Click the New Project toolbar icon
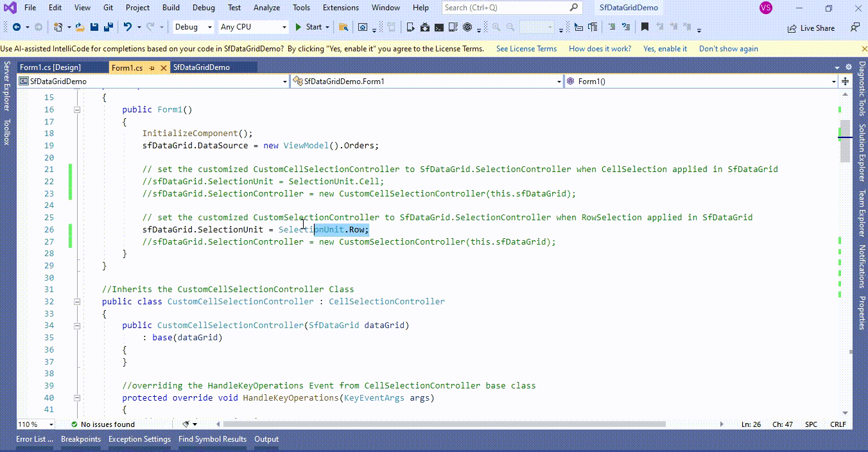Viewport: 868px width, 452px height. (x=58, y=27)
